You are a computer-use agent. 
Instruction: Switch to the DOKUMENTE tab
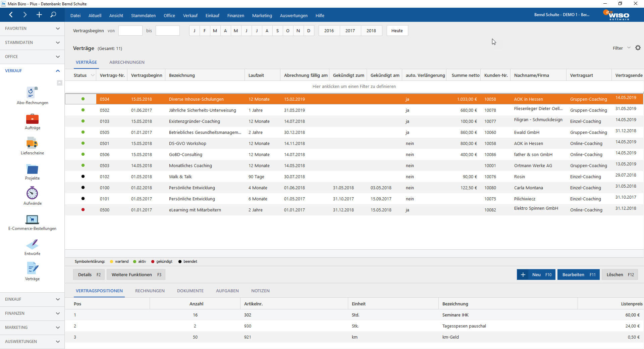click(190, 291)
